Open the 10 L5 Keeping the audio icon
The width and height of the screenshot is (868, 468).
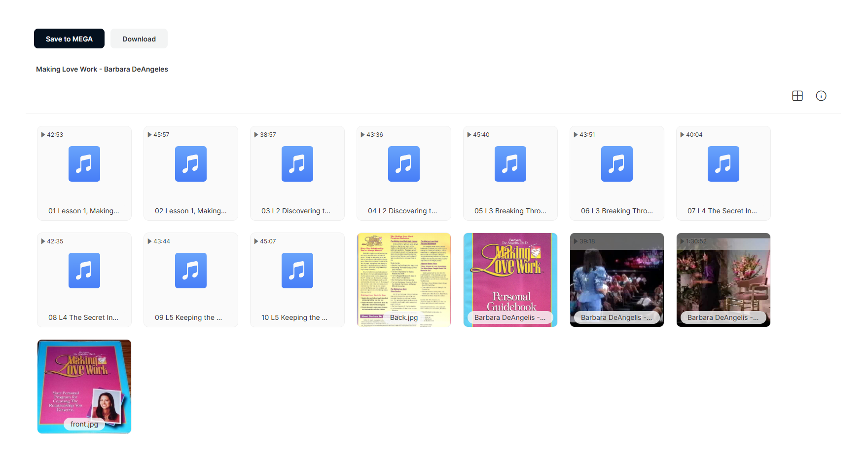[297, 271]
